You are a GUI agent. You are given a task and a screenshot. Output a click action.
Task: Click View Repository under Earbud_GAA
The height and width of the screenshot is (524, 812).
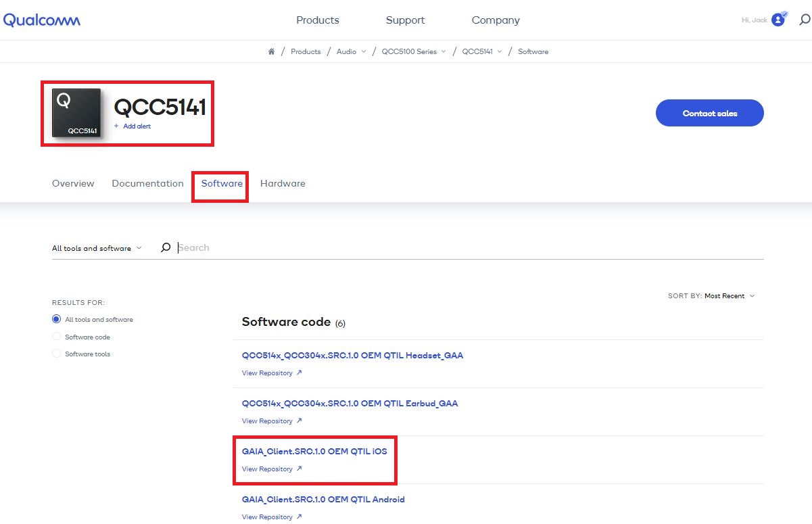267,421
